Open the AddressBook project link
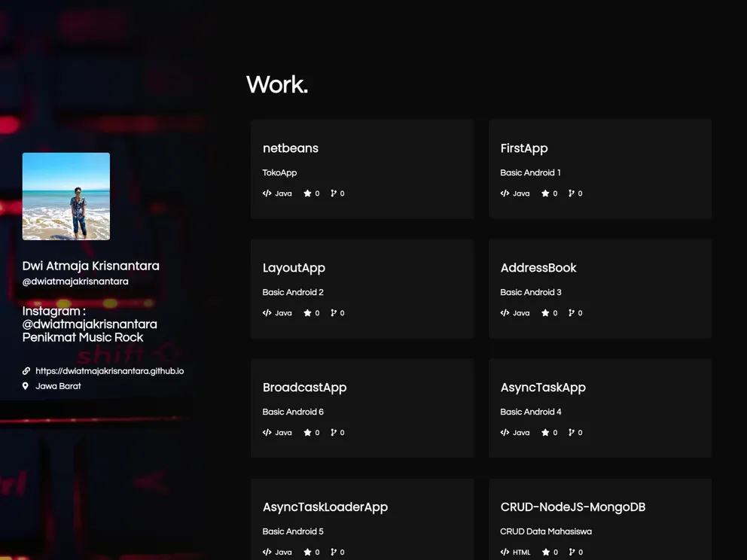 click(x=538, y=268)
